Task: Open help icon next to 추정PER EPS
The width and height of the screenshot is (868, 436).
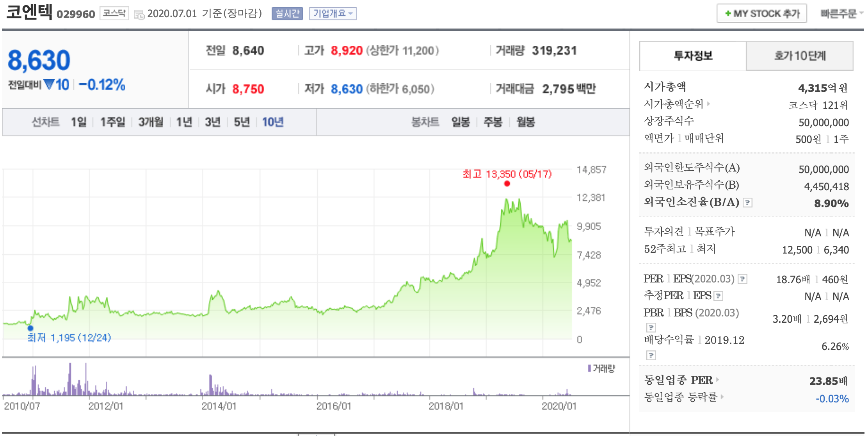Action: click(719, 296)
